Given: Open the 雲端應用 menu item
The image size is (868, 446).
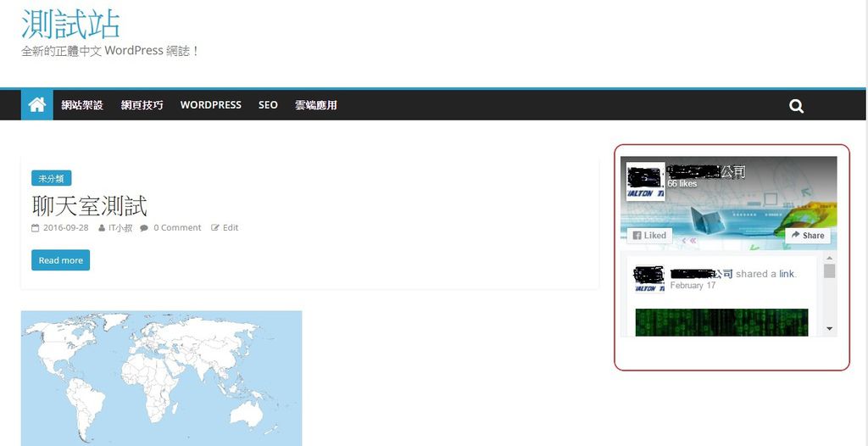Looking at the screenshot, I should [315, 104].
